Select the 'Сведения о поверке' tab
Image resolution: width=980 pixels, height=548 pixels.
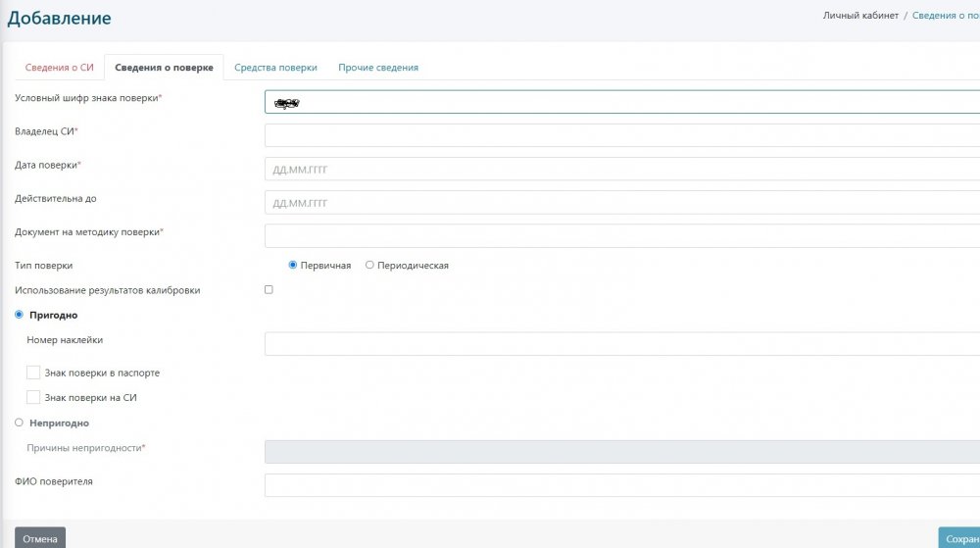[164, 68]
